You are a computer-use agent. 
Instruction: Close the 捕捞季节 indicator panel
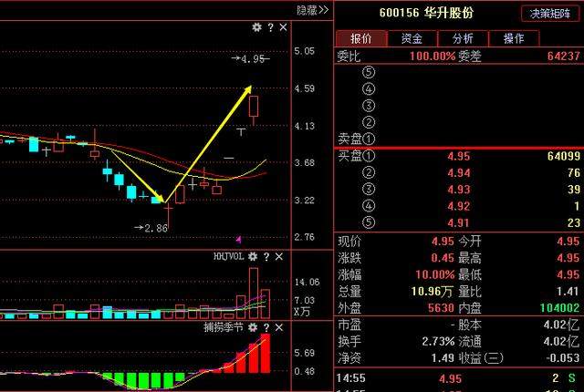click(278, 327)
